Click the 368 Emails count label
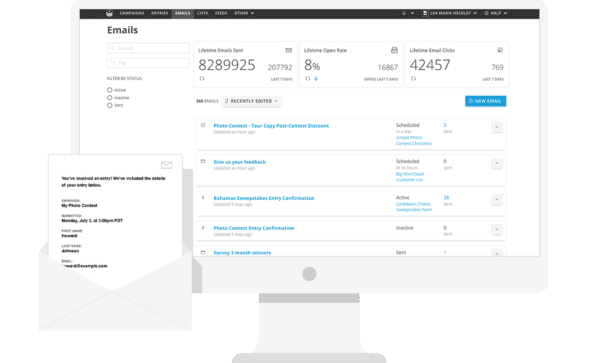This screenshot has height=363, width=600. pos(207,101)
